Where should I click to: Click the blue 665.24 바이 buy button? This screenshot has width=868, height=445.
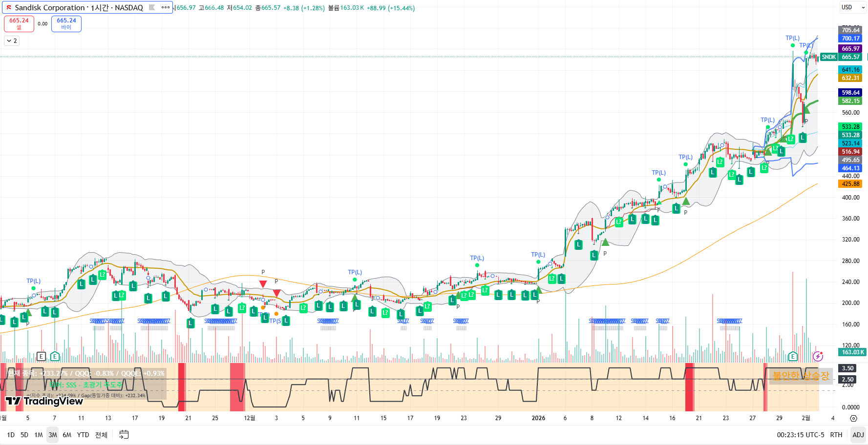tap(66, 23)
